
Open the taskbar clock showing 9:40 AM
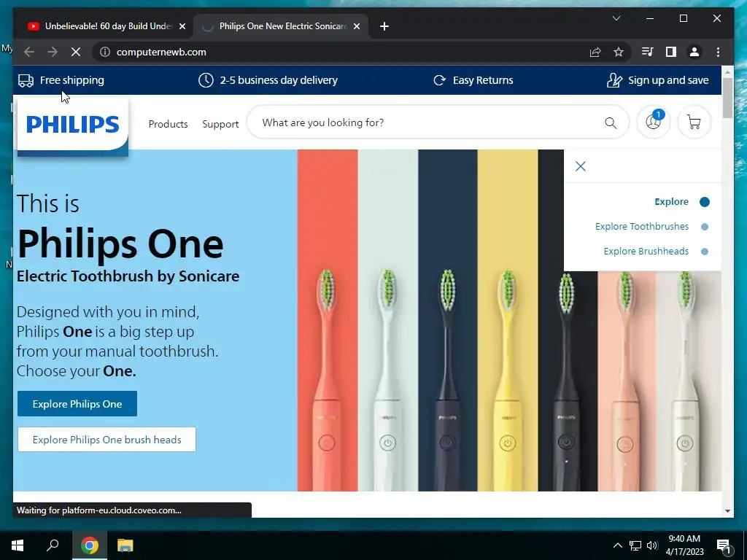(684, 545)
